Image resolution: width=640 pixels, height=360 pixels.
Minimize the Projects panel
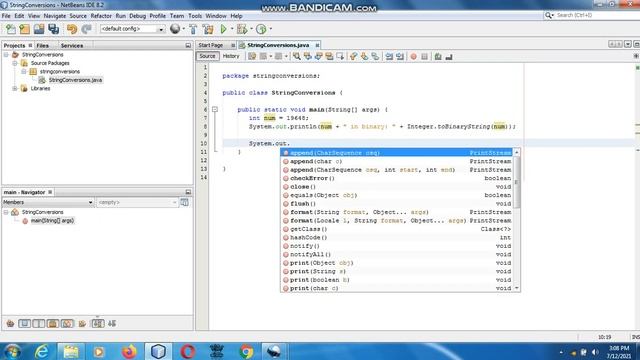point(188,46)
